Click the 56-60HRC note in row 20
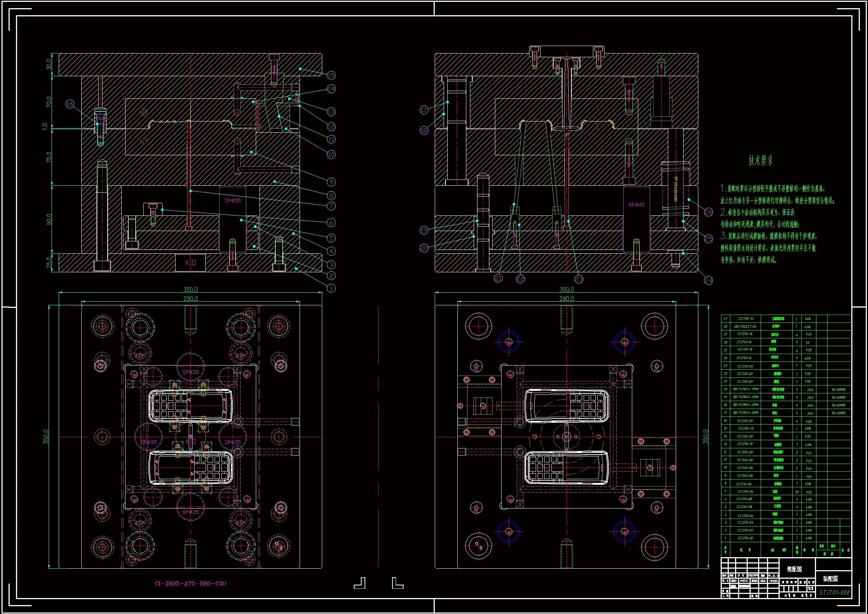The image size is (868, 614). coord(839,389)
